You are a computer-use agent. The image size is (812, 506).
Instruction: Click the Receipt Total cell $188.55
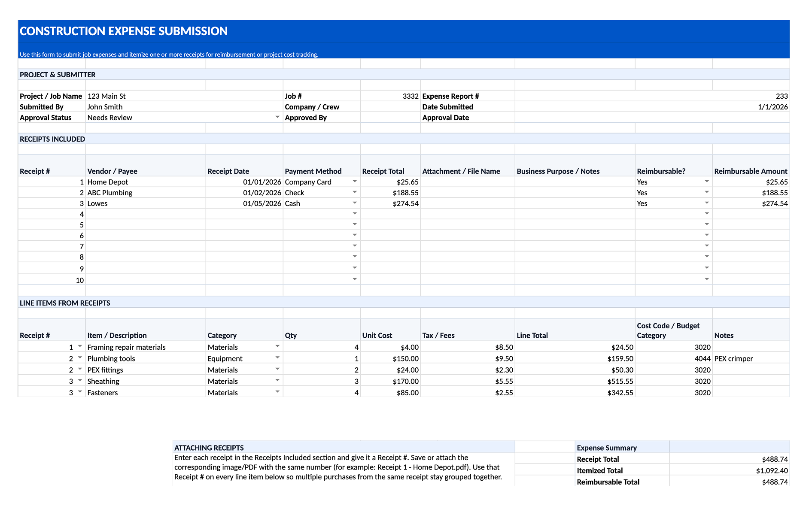[390, 193]
